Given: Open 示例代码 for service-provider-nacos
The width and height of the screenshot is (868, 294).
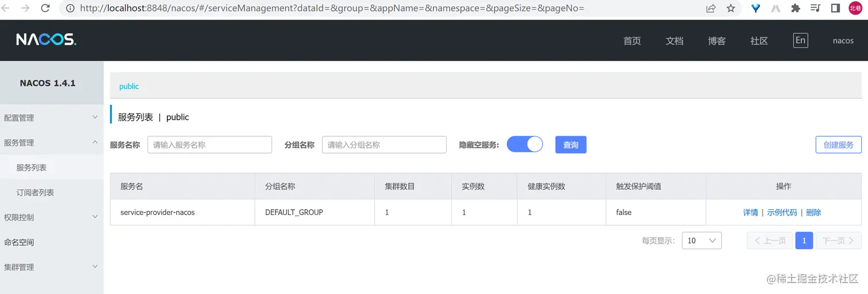Looking at the screenshot, I should pyautogui.click(x=782, y=213).
